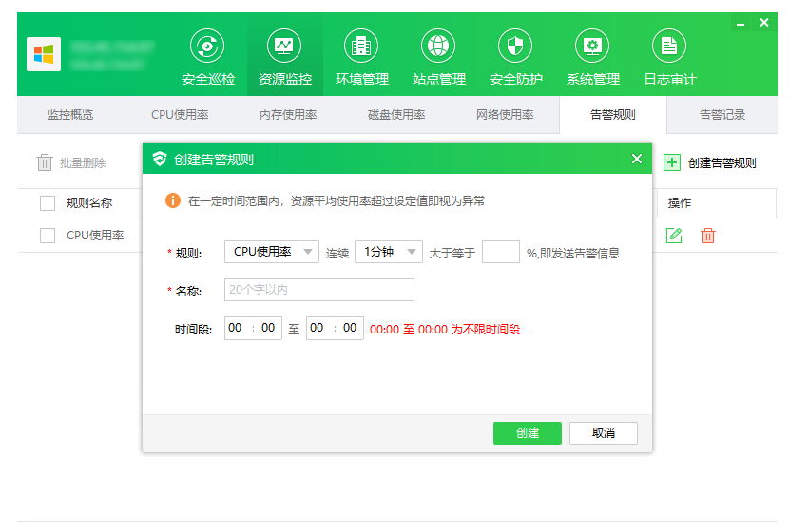Click the 批量删除 trash icon
789x532 pixels.
click(x=45, y=162)
